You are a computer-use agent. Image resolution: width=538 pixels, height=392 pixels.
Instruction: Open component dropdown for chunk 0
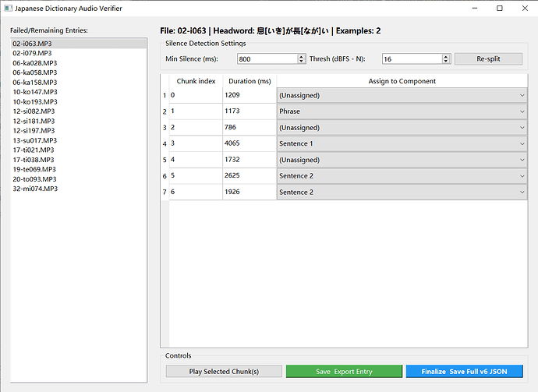[401, 95]
